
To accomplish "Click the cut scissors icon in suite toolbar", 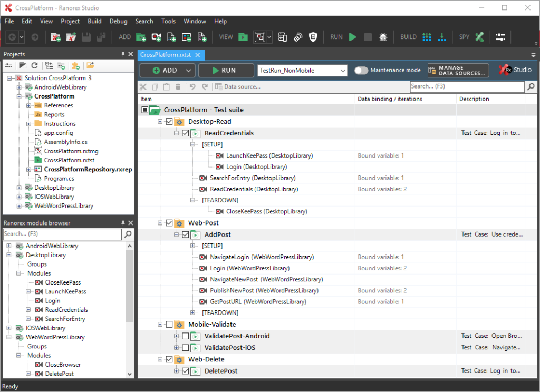I will pos(143,86).
